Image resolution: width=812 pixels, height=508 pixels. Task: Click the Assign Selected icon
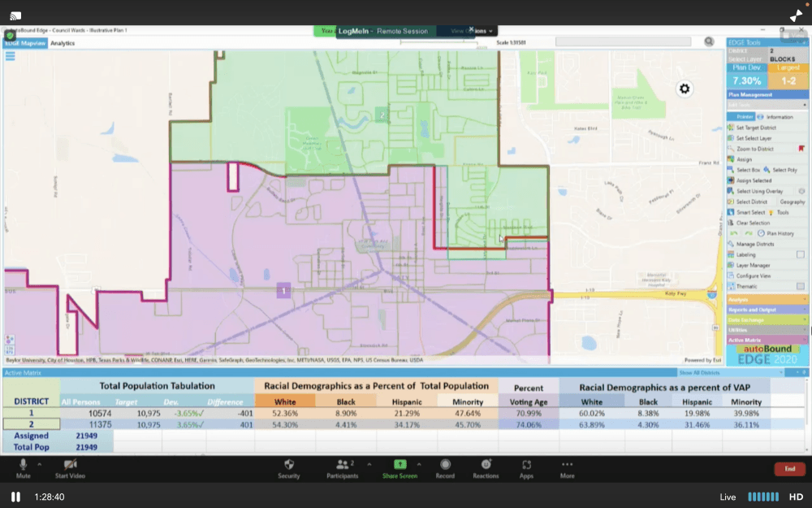click(731, 180)
